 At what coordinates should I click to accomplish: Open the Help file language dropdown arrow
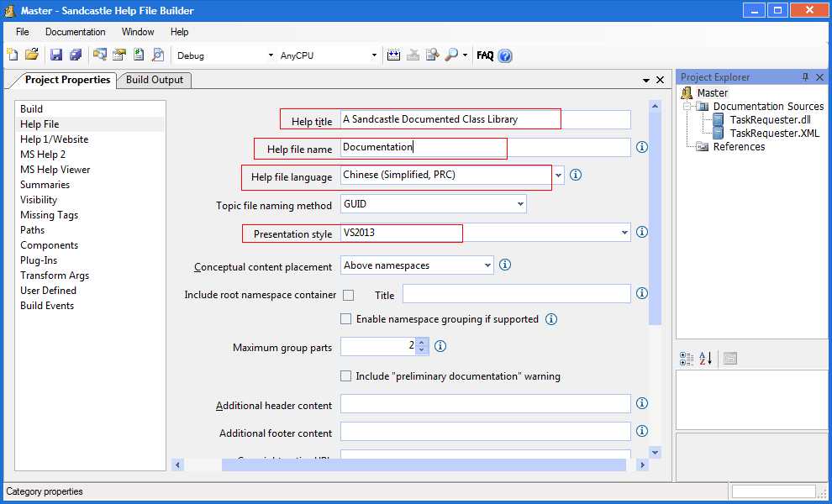558,175
